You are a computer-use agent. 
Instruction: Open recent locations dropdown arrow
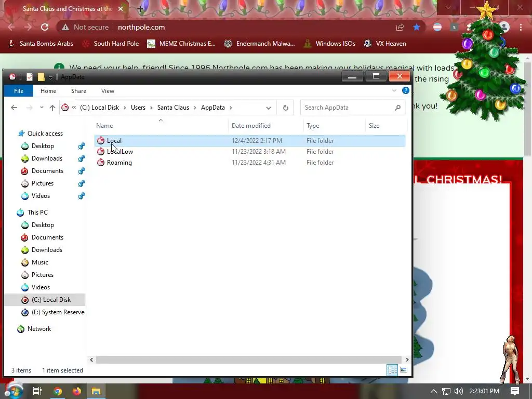42,108
